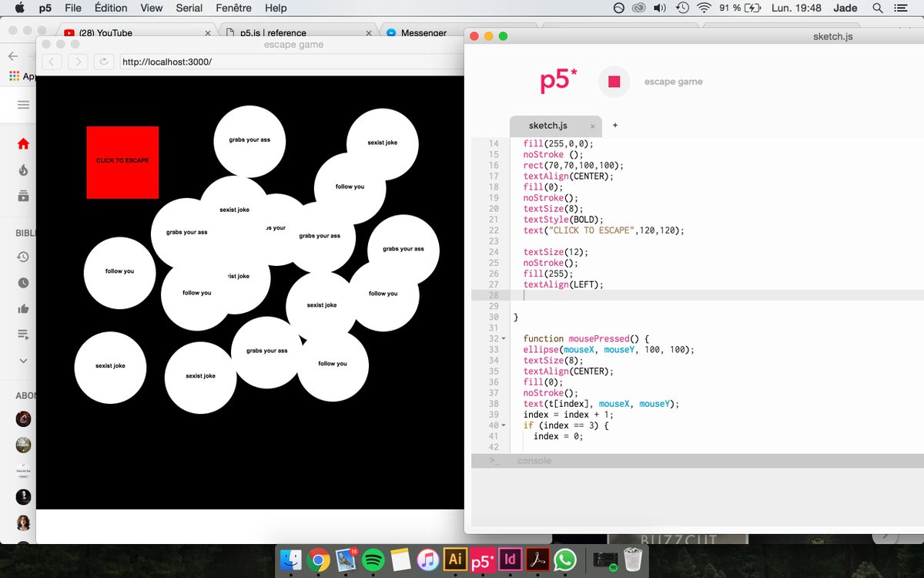Click the "escape game" sketch name
Screen dimensions: 924x578
[x=674, y=82]
